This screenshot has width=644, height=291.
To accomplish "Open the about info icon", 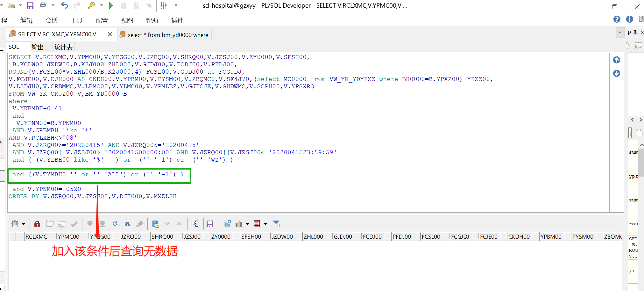I will pos(630,19).
